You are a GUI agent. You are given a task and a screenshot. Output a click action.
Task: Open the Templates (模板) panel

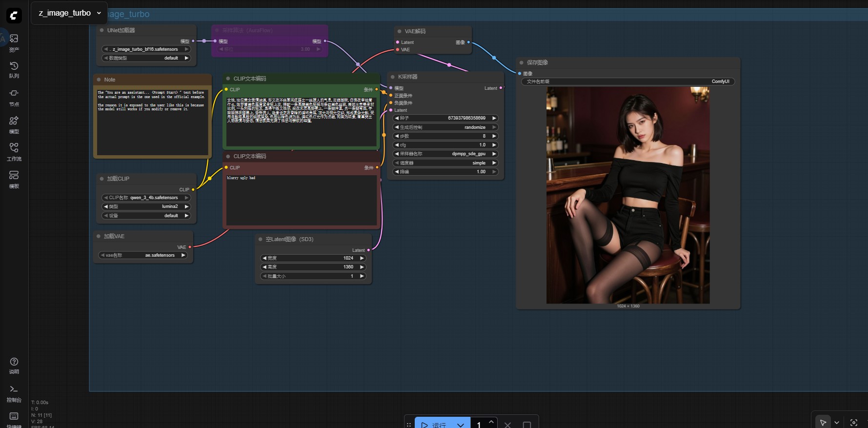14,179
